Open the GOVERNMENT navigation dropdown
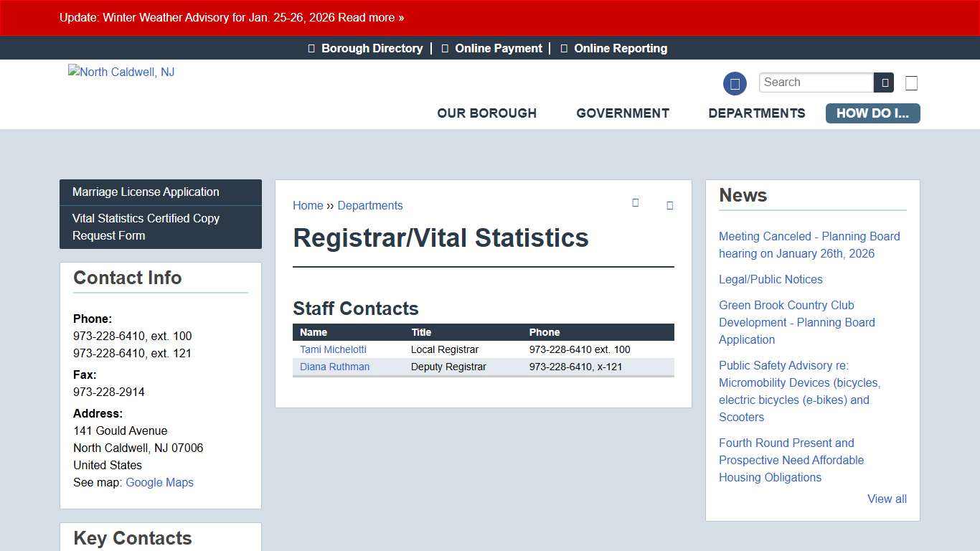 622,113
